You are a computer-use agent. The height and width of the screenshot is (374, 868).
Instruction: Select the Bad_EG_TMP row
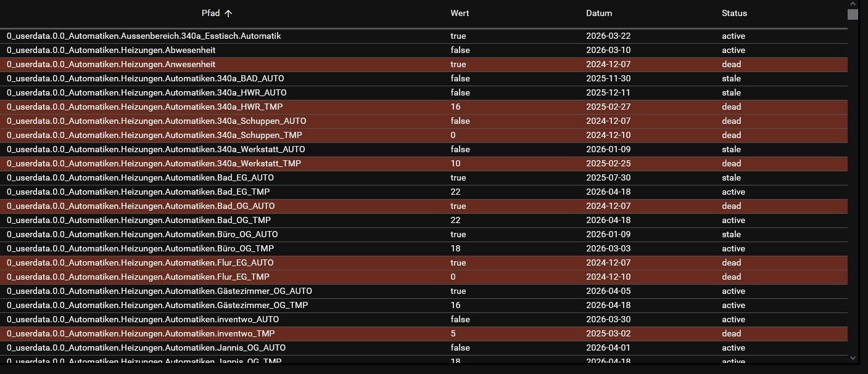(139, 192)
